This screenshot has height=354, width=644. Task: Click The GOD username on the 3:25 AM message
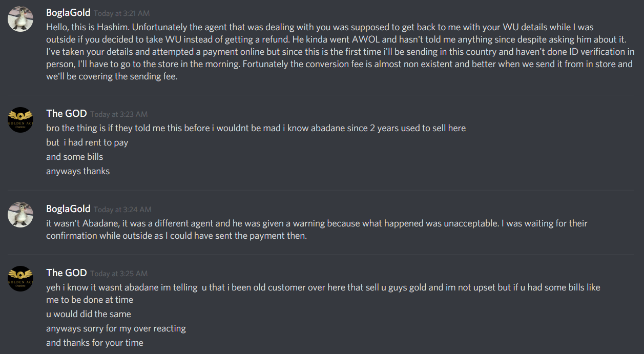pyautogui.click(x=66, y=273)
